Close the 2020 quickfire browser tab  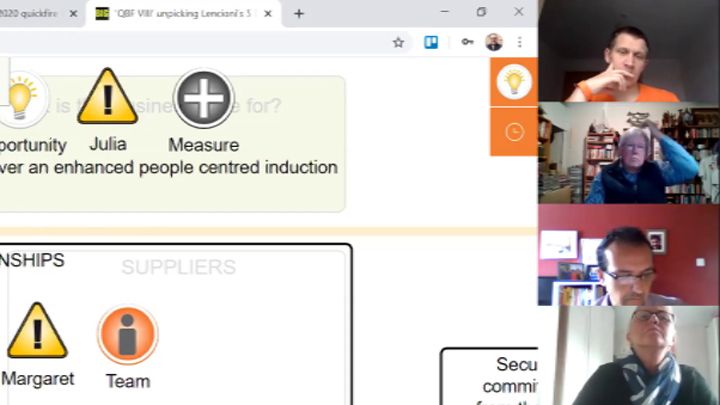[x=73, y=14]
